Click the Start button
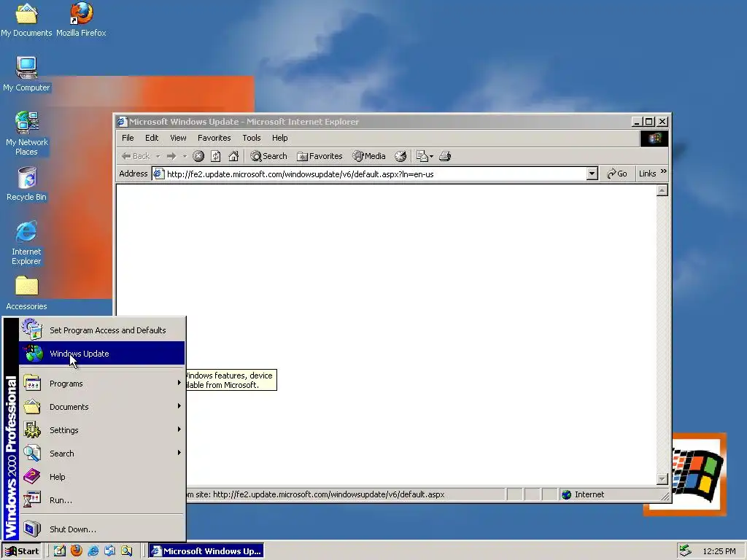747x560 pixels. click(22, 551)
